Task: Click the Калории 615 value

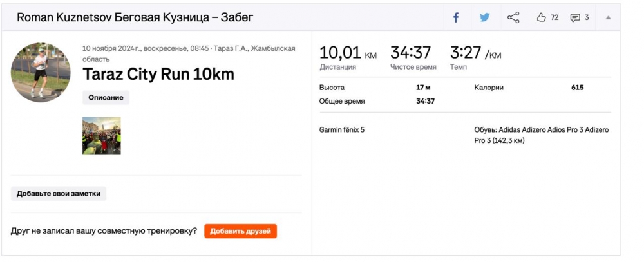Action: [577, 88]
